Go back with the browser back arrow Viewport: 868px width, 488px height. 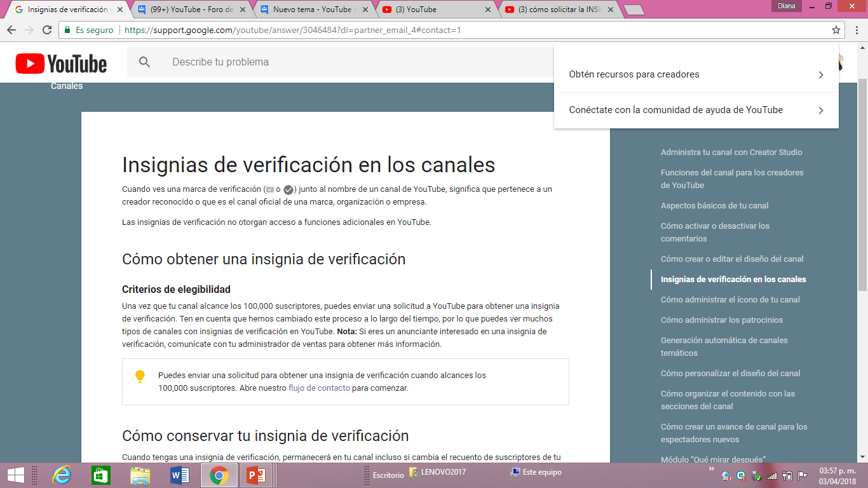click(x=11, y=30)
